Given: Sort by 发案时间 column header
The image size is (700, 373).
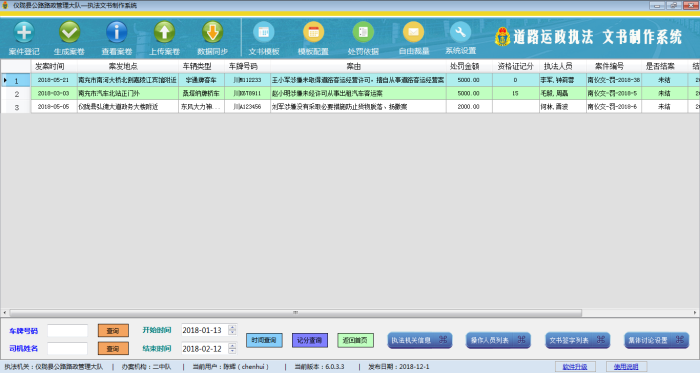Looking at the screenshot, I should (54, 66).
